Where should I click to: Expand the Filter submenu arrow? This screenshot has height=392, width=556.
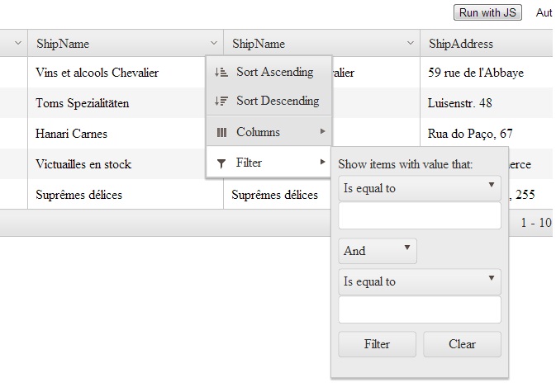tap(322, 163)
